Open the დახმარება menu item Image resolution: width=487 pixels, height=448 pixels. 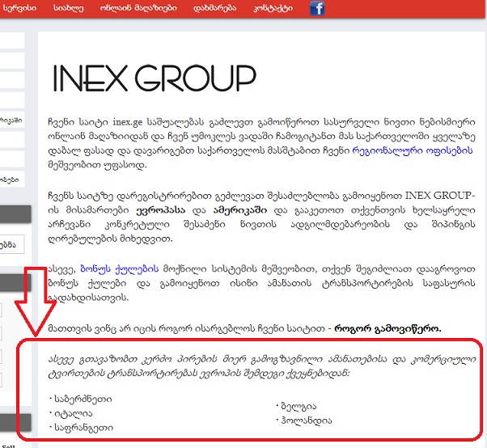pyautogui.click(x=214, y=8)
